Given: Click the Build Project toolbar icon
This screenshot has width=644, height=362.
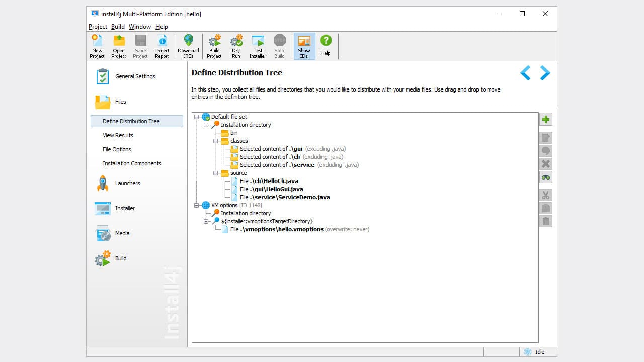Looking at the screenshot, I should point(214,46).
